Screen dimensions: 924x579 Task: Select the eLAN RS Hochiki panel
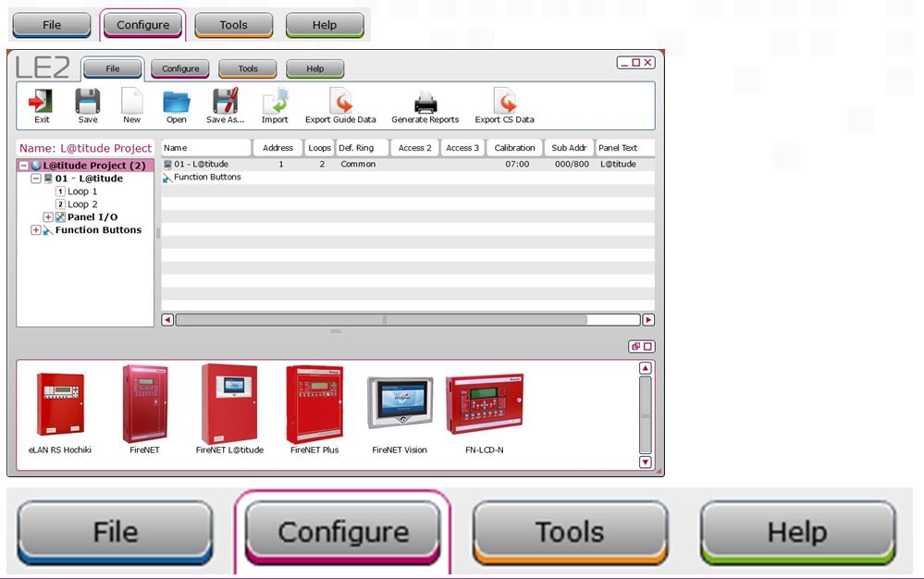click(x=60, y=404)
